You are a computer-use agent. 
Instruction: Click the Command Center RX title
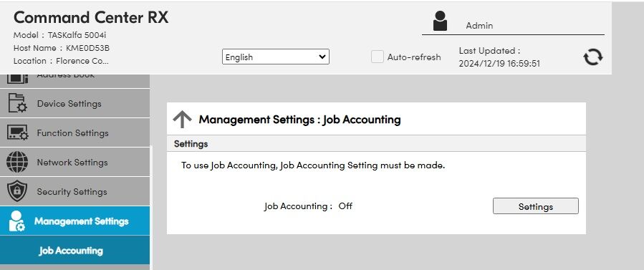(x=91, y=18)
